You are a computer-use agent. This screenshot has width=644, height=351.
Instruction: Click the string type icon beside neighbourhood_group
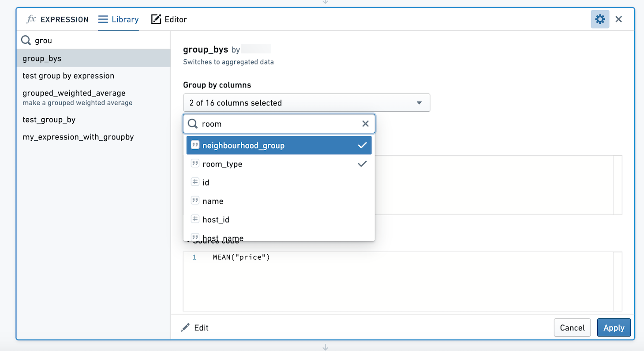tap(195, 145)
